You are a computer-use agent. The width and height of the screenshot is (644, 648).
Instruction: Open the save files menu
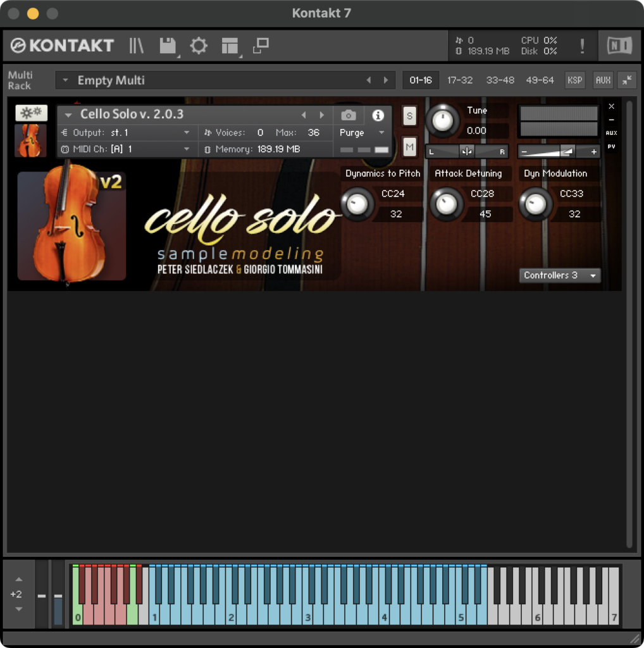(168, 46)
